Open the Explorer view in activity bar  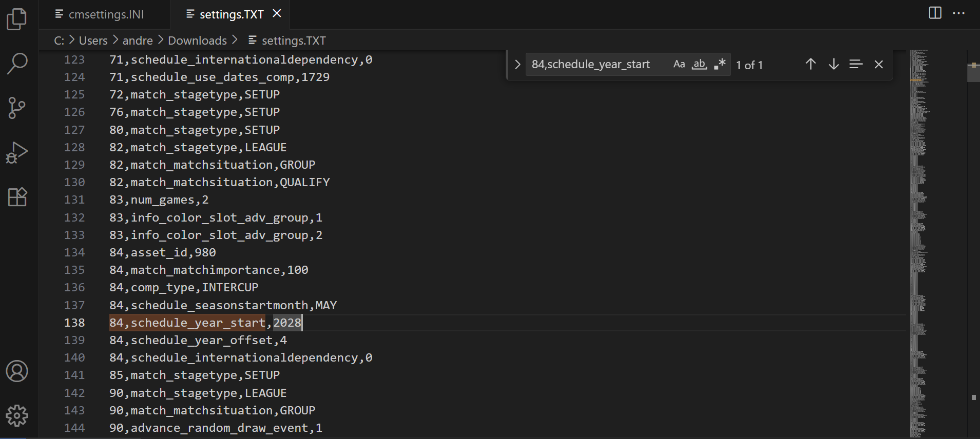click(17, 19)
